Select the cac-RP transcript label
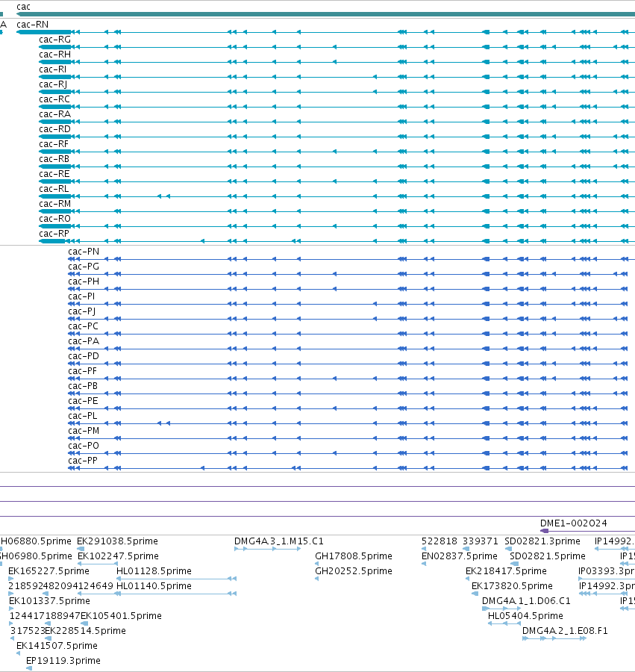 pyautogui.click(x=54, y=234)
